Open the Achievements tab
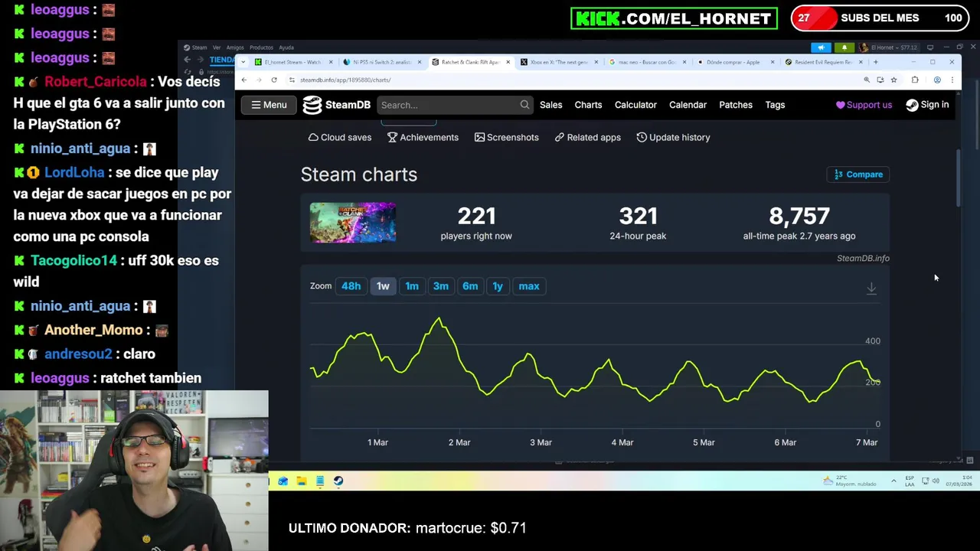980x551 pixels. [x=423, y=137]
